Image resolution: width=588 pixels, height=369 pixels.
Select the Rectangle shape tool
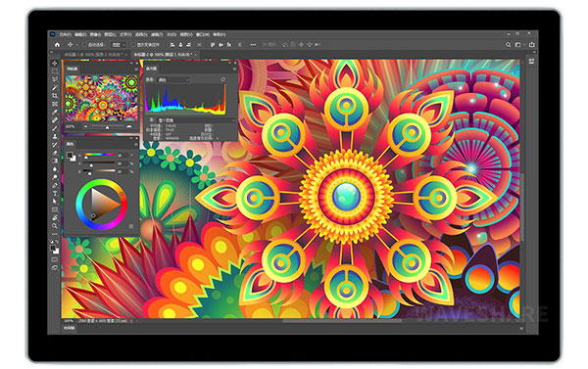click(55, 209)
